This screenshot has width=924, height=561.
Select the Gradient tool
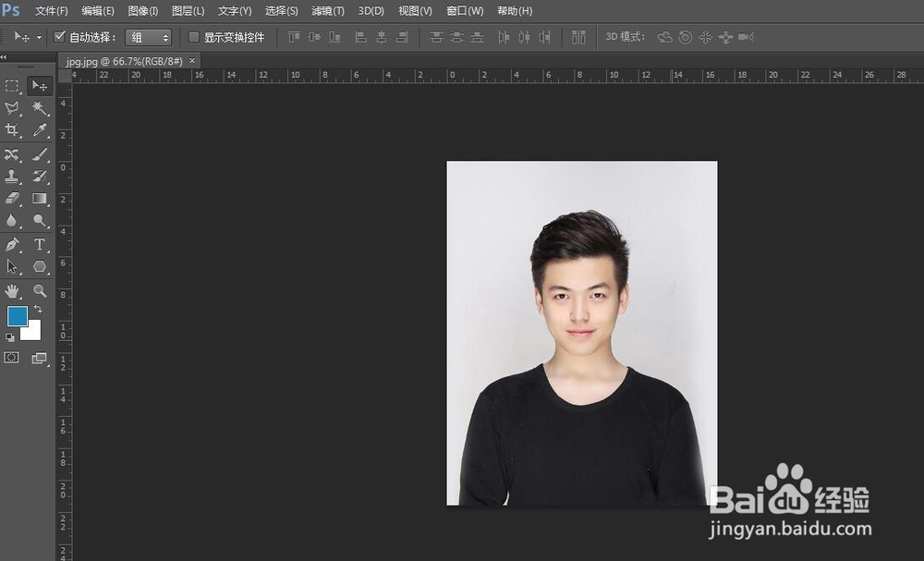pyautogui.click(x=40, y=199)
